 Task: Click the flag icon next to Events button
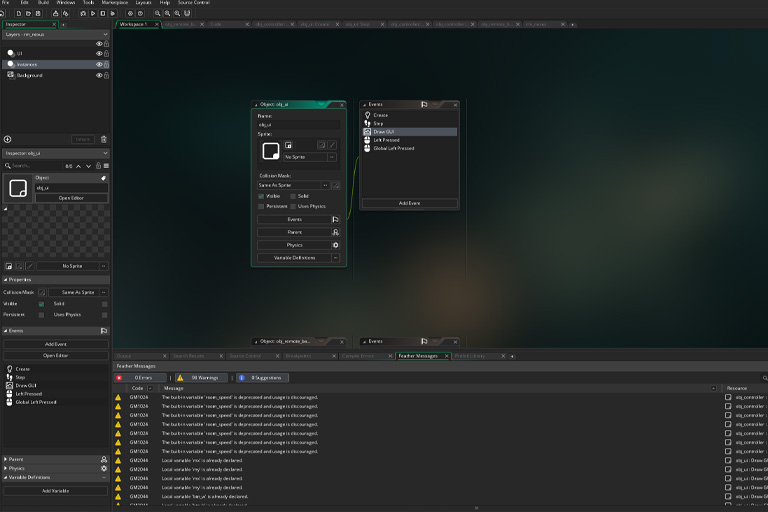click(336, 219)
